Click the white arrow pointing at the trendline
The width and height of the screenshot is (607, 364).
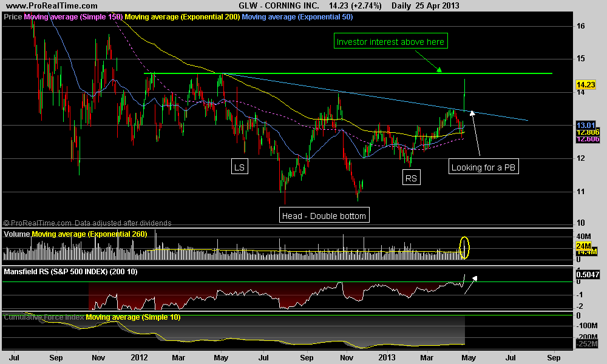[476, 133]
